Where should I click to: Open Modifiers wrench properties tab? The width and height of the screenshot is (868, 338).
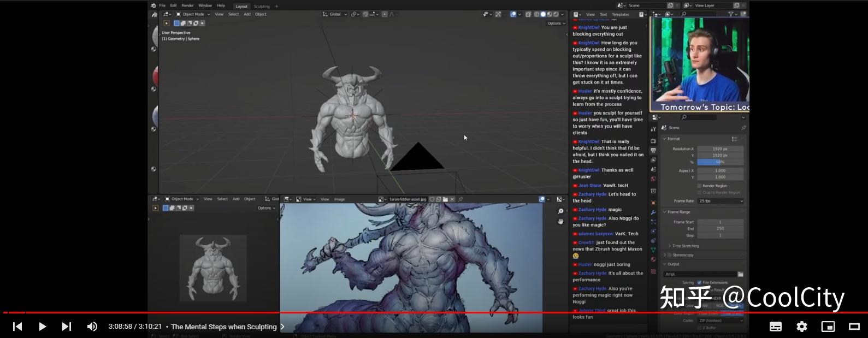(x=653, y=212)
